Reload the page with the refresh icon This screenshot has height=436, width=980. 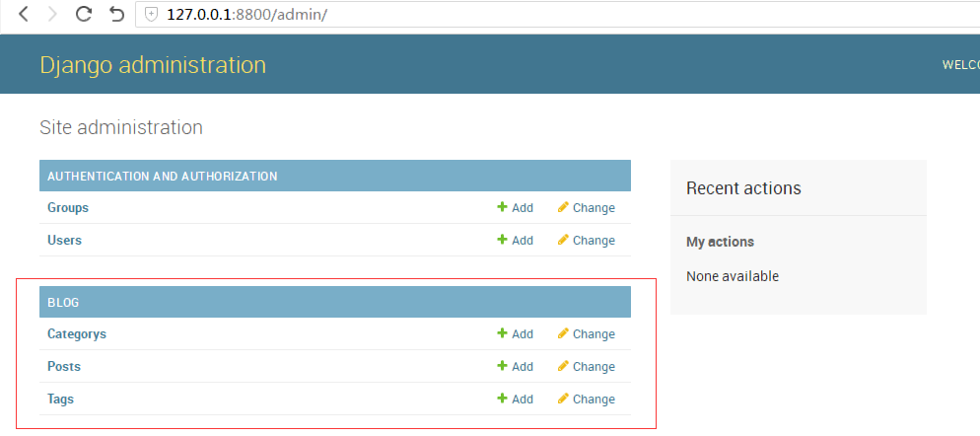coord(83,14)
